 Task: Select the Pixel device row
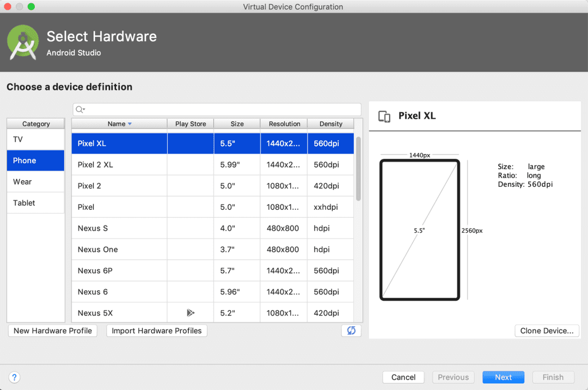coord(213,207)
